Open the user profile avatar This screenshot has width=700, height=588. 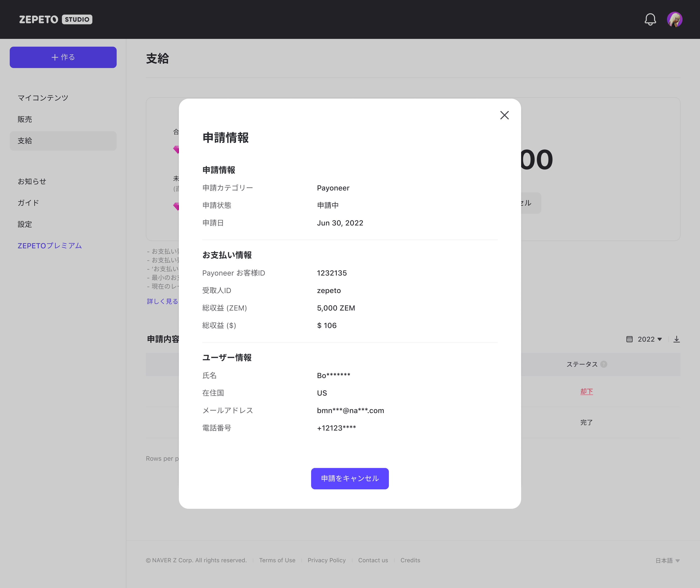click(x=674, y=19)
